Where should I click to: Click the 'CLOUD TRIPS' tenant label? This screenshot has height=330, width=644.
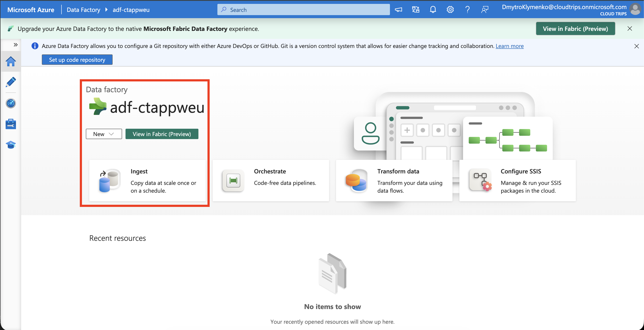(x=613, y=14)
